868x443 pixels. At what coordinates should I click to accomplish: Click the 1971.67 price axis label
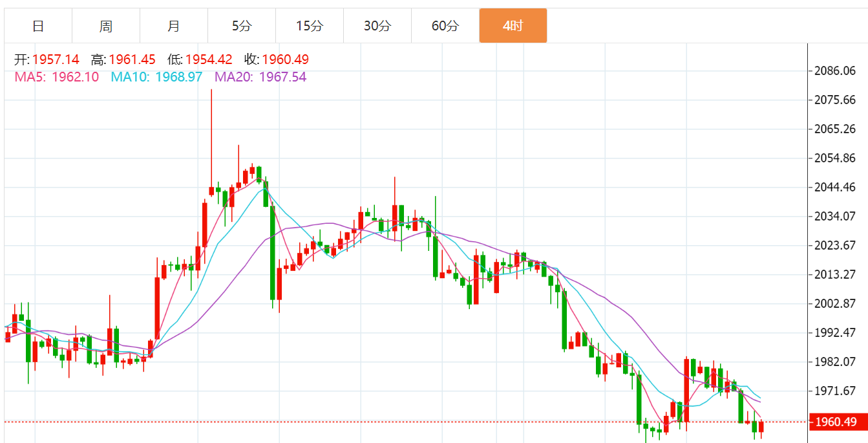pos(836,391)
